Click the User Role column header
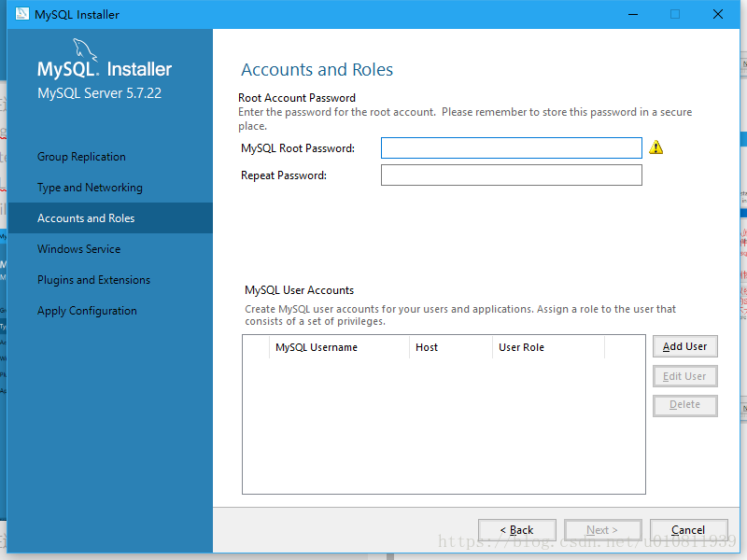747x560 pixels. [548, 347]
